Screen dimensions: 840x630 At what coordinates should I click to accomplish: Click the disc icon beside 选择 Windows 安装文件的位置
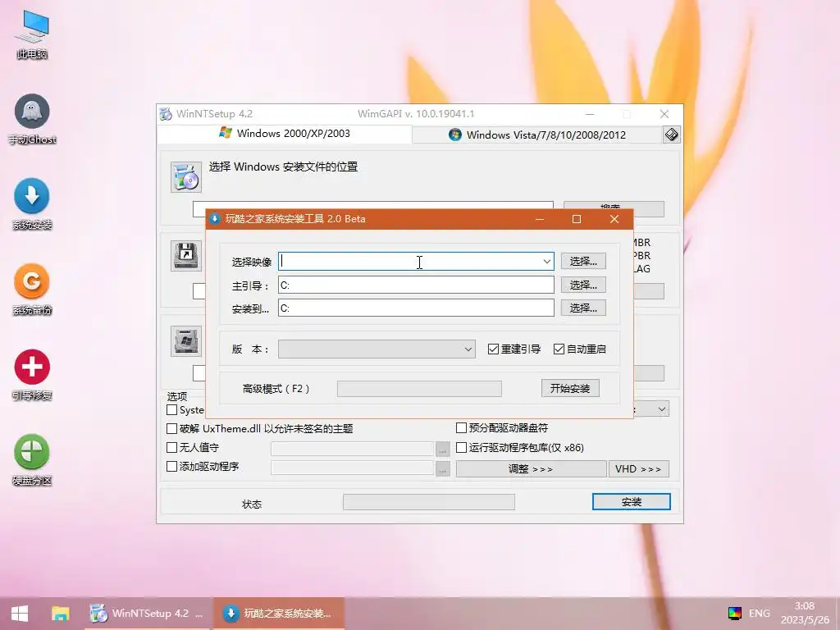(186, 177)
